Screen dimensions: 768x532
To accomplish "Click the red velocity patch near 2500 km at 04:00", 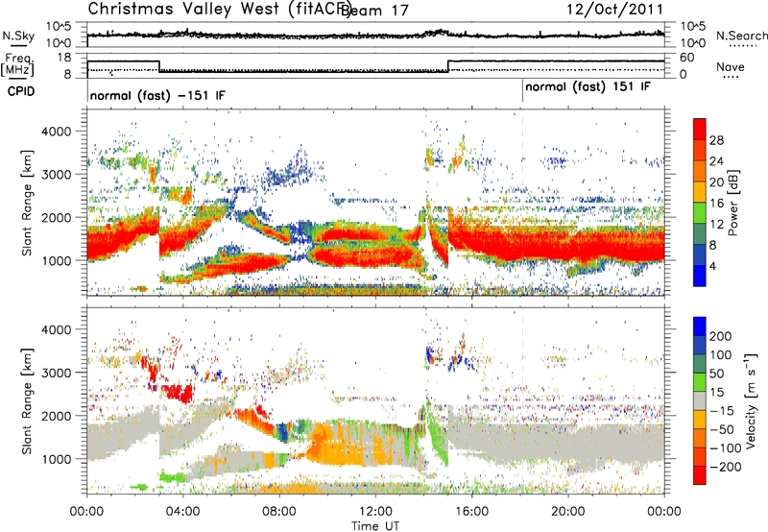I will 178,393.
